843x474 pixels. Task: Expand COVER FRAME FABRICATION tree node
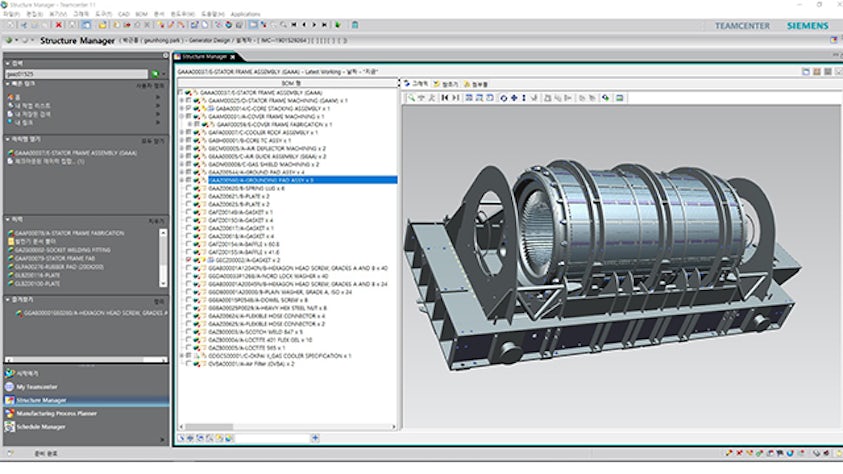[x=190, y=124]
